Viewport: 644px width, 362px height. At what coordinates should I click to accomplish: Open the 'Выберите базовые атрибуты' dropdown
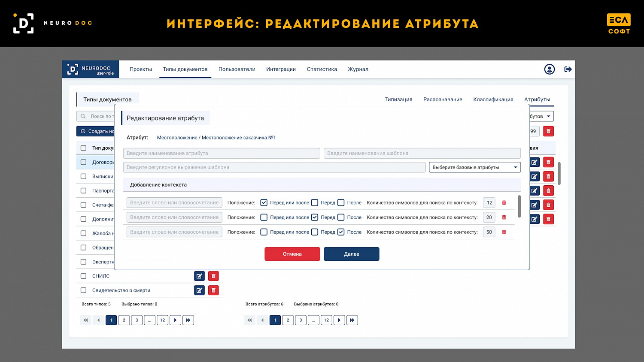click(x=475, y=167)
